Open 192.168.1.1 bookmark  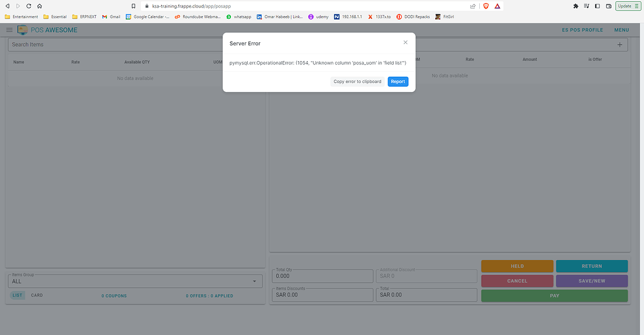click(x=348, y=17)
